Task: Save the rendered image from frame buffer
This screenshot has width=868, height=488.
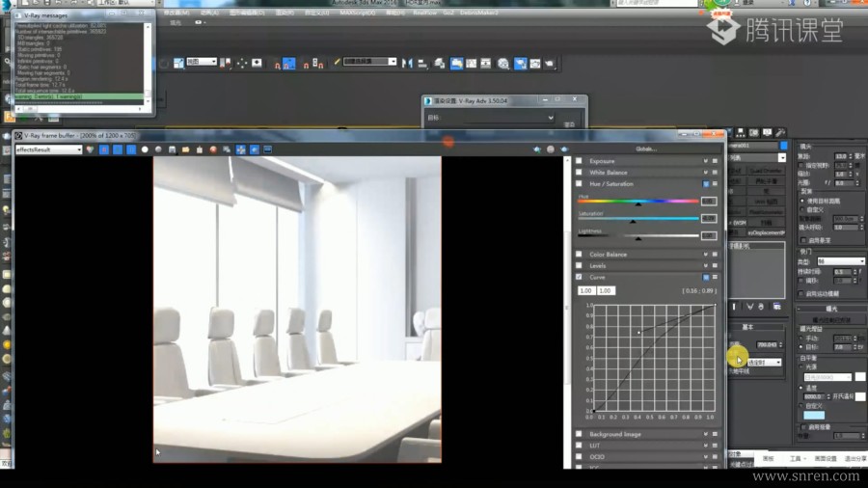Action: tap(173, 149)
